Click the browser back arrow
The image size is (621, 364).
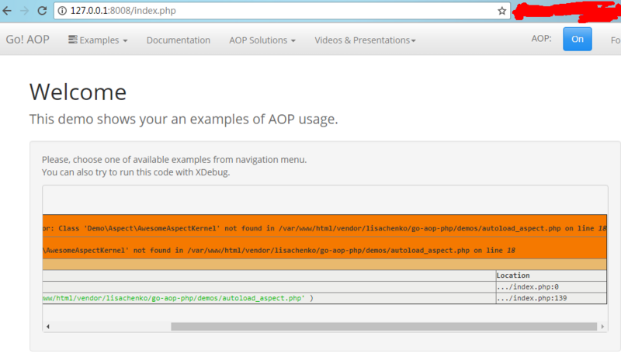click(9, 11)
